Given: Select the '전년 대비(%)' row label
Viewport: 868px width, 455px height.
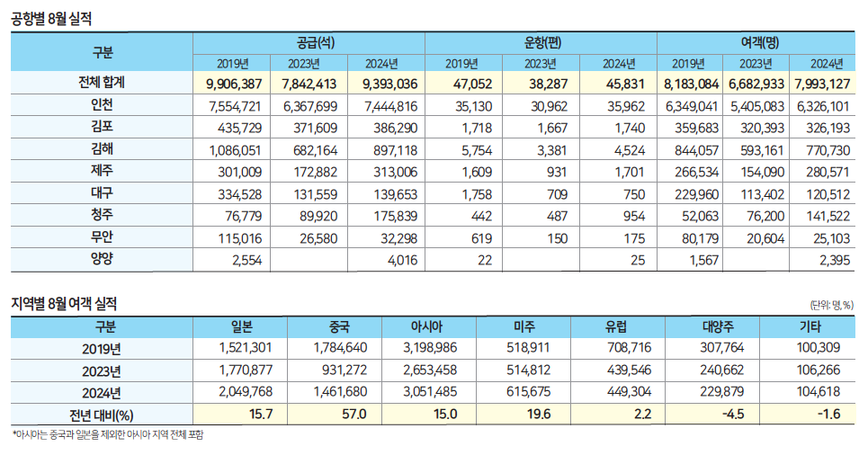Looking at the screenshot, I should tap(102, 415).
